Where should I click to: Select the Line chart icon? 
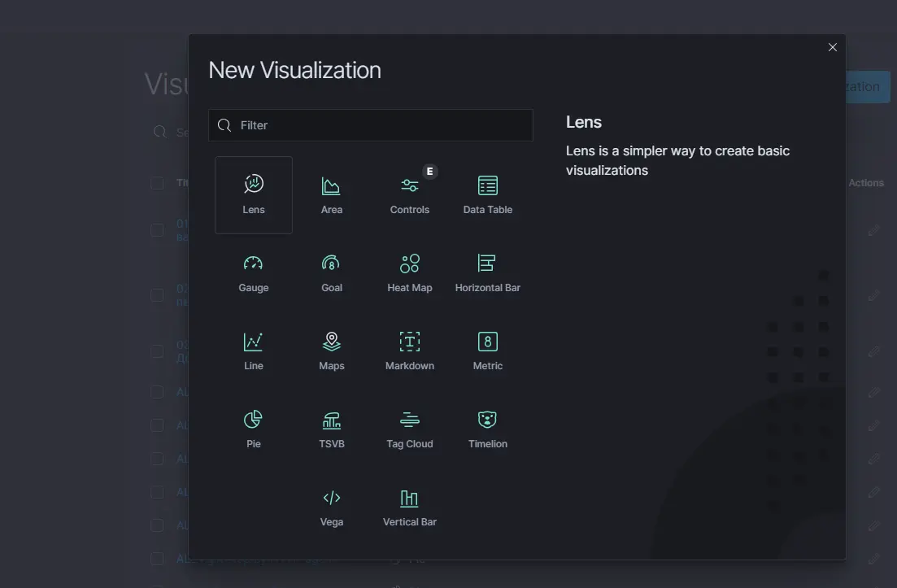[254, 351]
